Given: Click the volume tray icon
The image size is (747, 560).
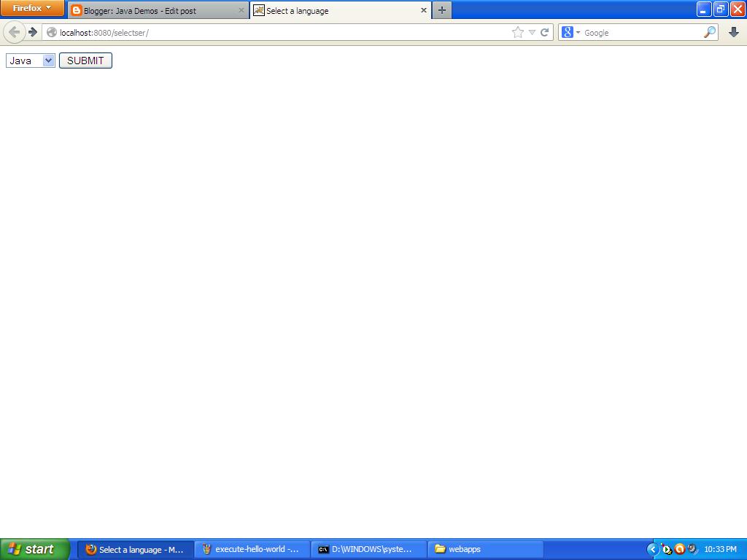Looking at the screenshot, I should pos(693,549).
